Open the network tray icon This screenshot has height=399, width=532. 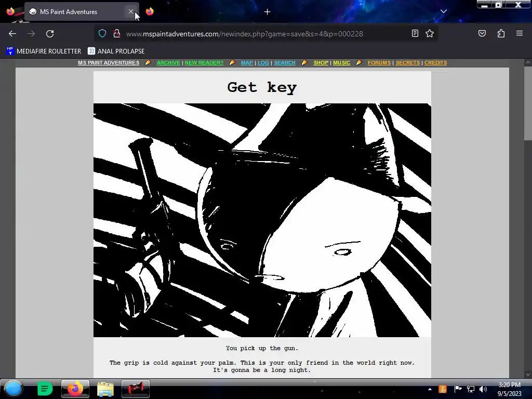pos(471,389)
